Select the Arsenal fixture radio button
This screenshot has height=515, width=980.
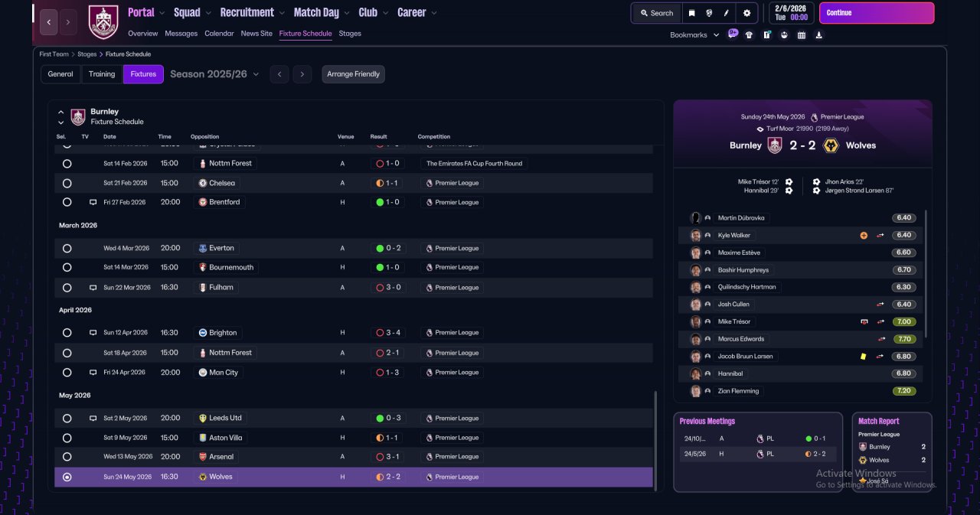click(x=67, y=457)
